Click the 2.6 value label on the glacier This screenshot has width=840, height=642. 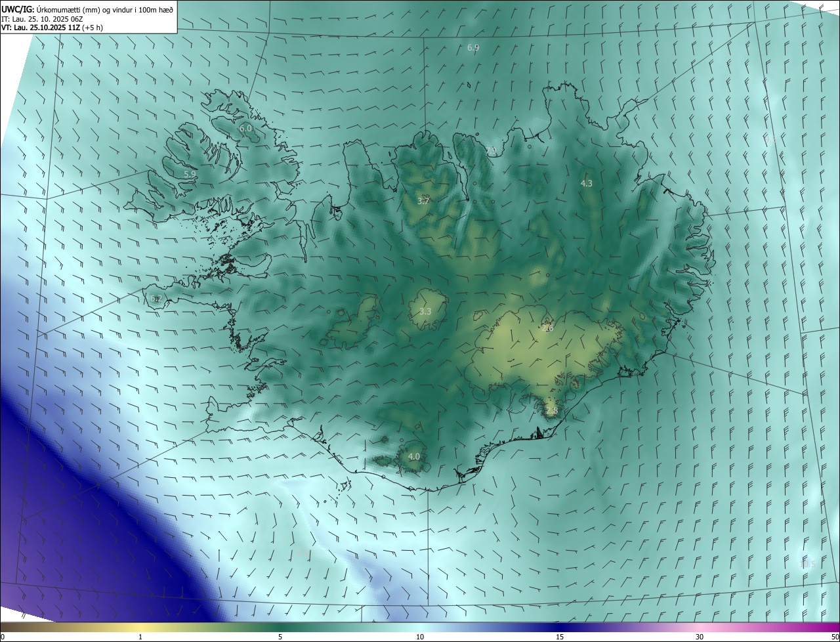[547, 328]
